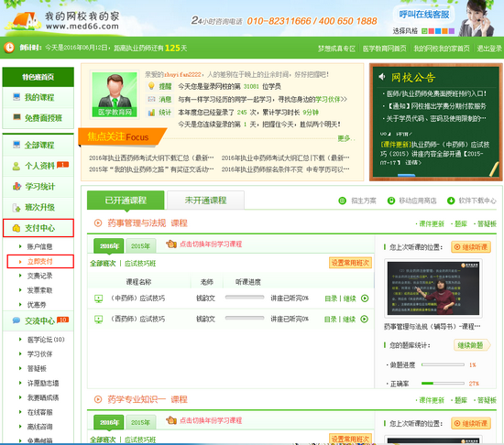Click 继续听课 in 药事管理与法规 panel
504x445 pixels.
(471, 247)
